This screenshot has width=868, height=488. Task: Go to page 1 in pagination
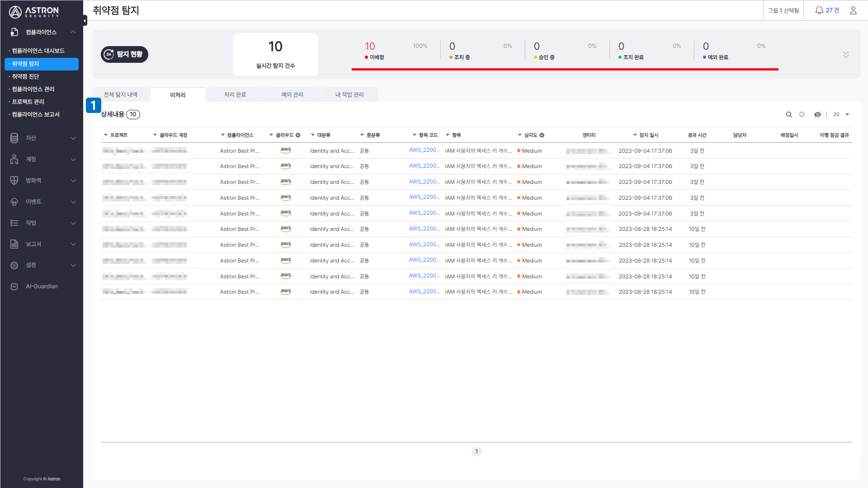point(476,451)
